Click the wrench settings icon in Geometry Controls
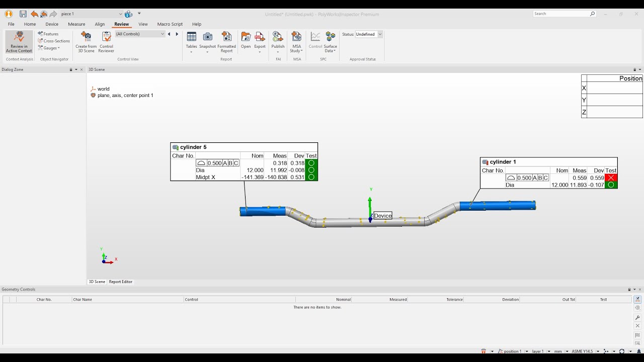Image resolution: width=644 pixels, height=362 pixels. tap(637, 317)
